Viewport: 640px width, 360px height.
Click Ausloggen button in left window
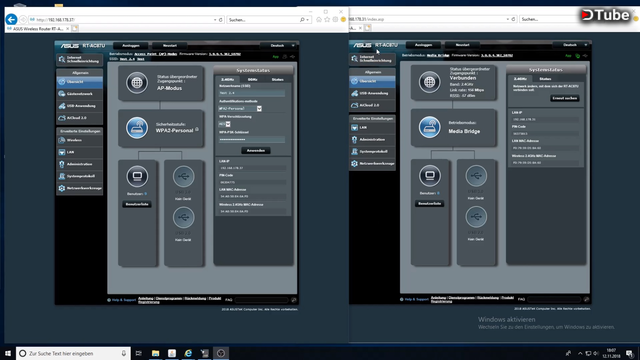(131, 46)
